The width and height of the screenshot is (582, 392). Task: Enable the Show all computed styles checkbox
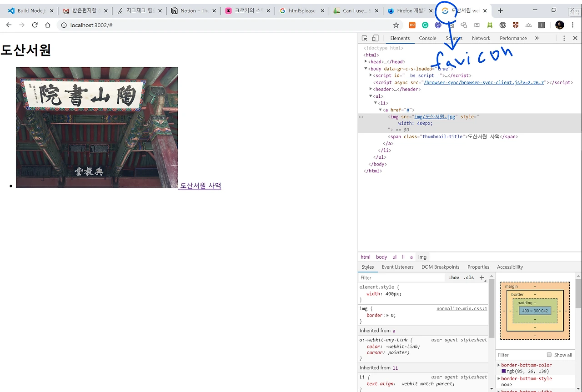pyautogui.click(x=549, y=355)
